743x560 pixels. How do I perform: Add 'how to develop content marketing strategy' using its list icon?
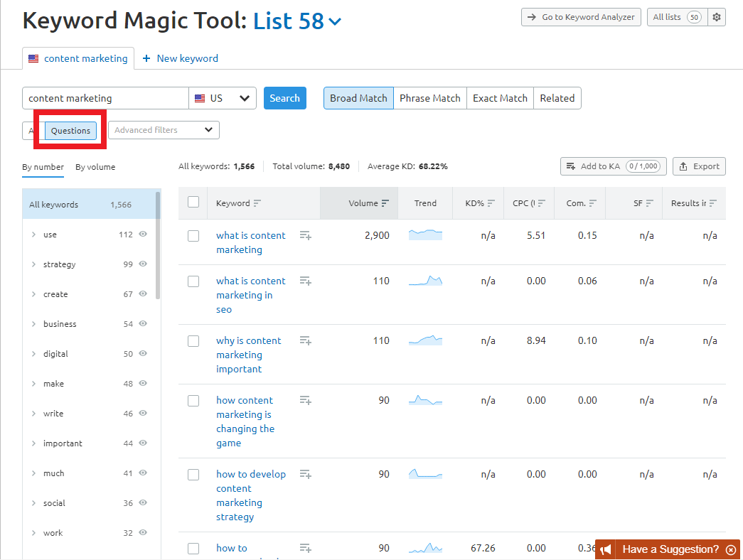tap(305, 474)
